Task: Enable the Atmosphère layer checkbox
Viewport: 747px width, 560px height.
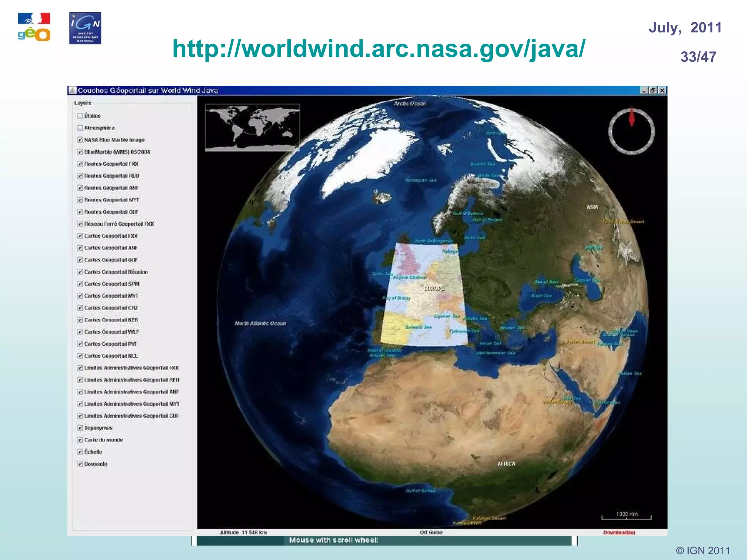Action: pos(80,128)
